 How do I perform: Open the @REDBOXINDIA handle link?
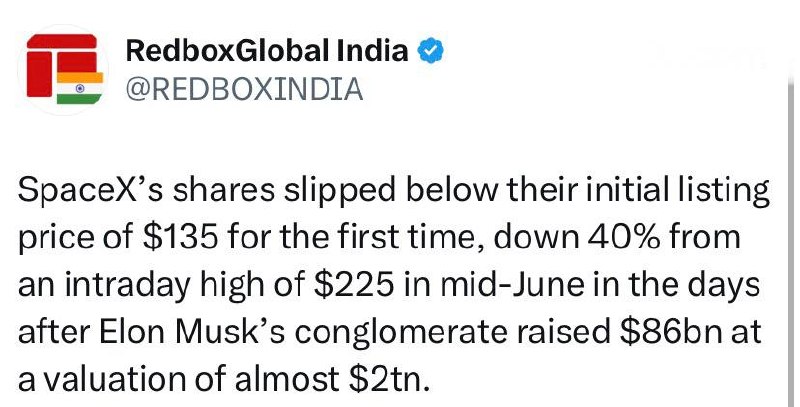click(244, 89)
